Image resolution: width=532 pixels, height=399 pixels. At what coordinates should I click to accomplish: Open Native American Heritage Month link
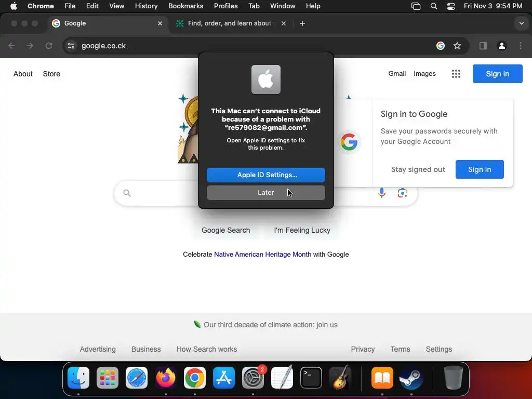(262, 255)
